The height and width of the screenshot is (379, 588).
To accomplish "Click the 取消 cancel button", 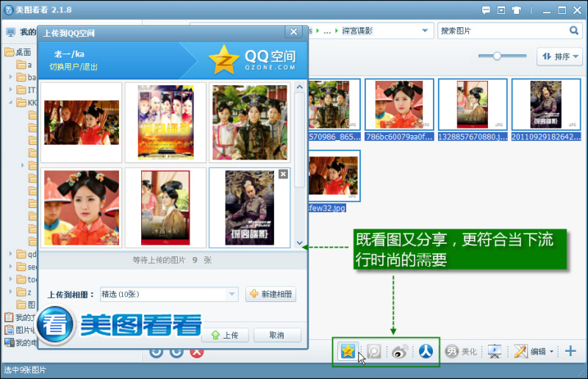I will pyautogui.click(x=277, y=335).
